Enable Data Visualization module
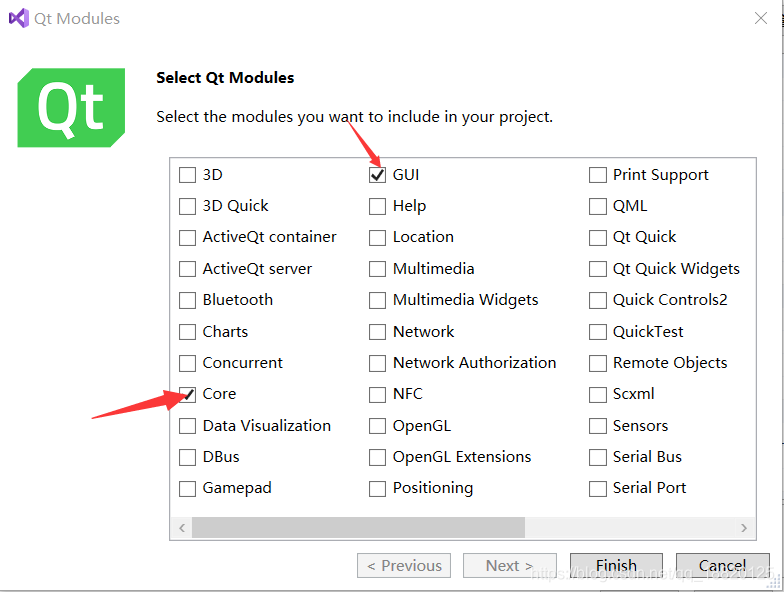Screen dimensions: 784x592 pyautogui.click(x=188, y=426)
